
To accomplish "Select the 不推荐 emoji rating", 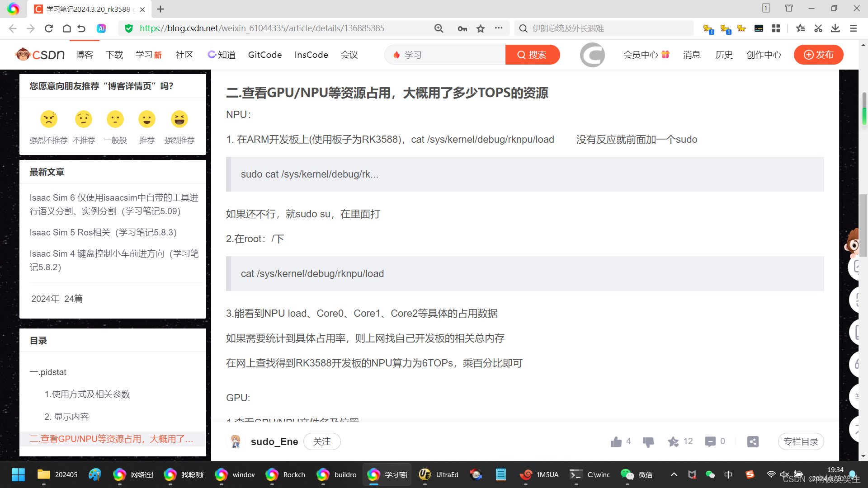I will [x=83, y=119].
